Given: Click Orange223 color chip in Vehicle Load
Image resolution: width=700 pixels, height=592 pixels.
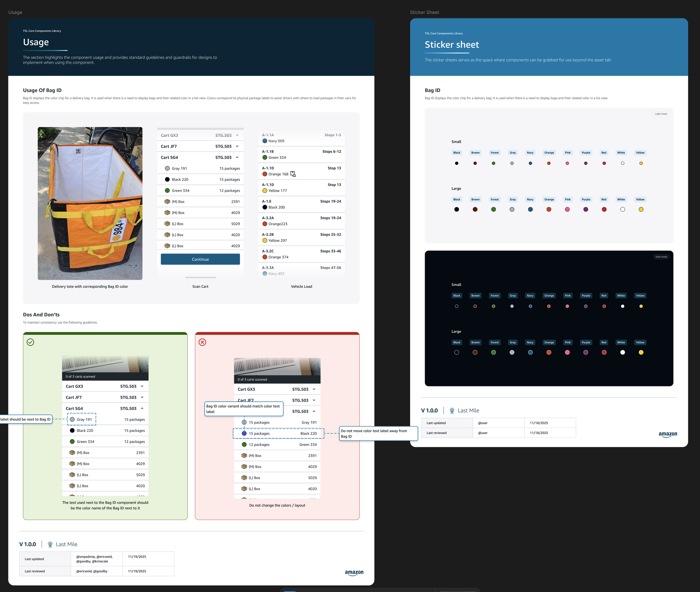Looking at the screenshot, I should [265, 224].
